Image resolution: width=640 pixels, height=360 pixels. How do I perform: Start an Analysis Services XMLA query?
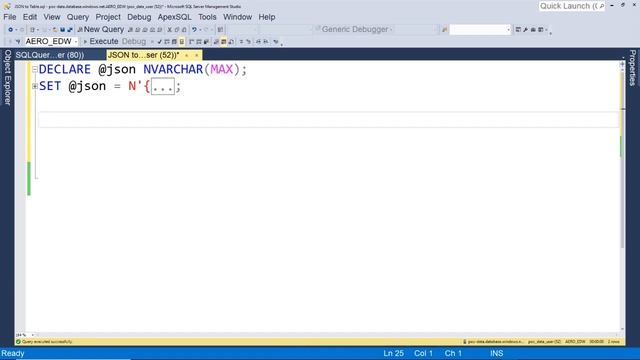pos(152,29)
